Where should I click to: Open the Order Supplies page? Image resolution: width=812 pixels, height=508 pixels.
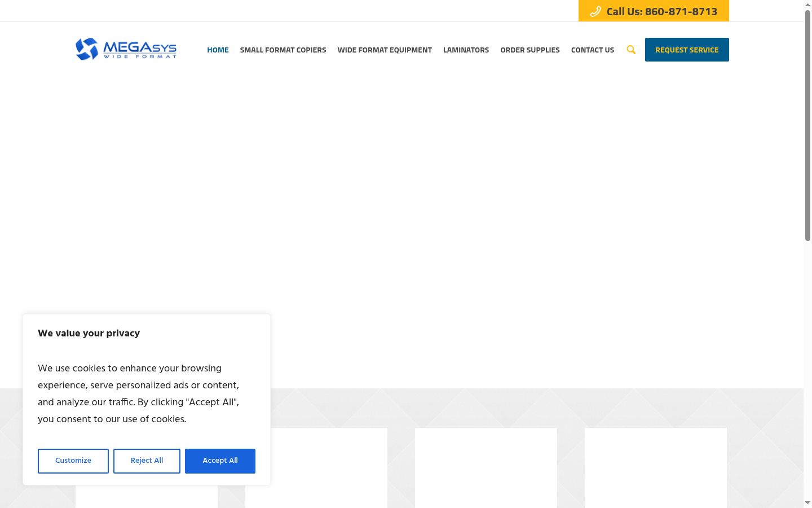pyautogui.click(x=530, y=50)
